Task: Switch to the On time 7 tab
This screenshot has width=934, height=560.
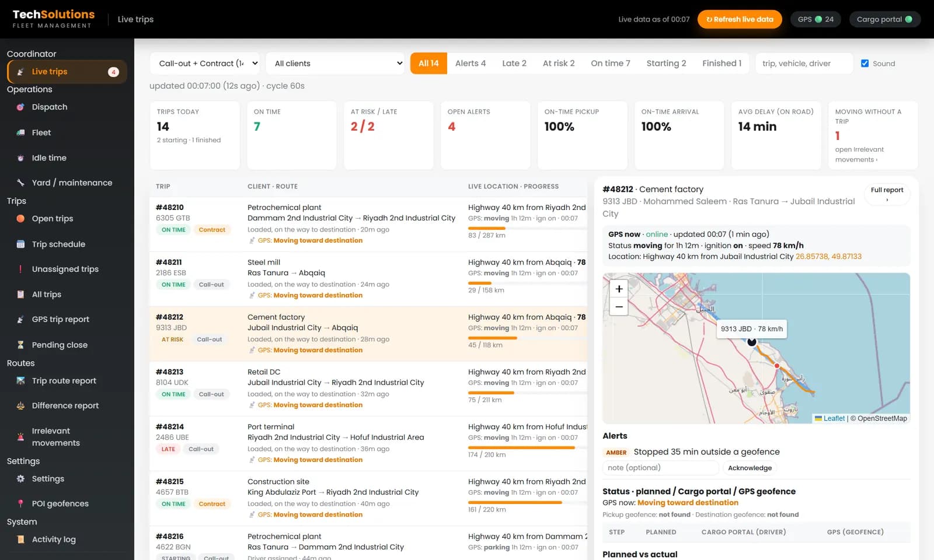Action: click(x=611, y=64)
